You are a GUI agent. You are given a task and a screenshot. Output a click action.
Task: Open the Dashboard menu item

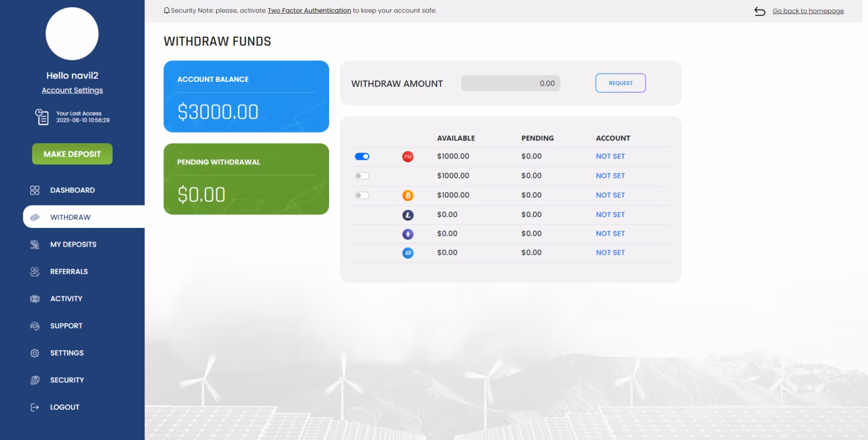[x=72, y=190]
